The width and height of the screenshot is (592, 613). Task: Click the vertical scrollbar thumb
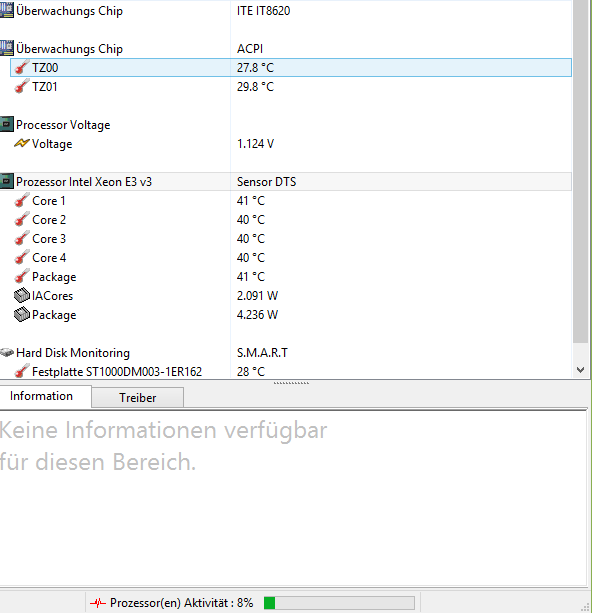[581, 171]
